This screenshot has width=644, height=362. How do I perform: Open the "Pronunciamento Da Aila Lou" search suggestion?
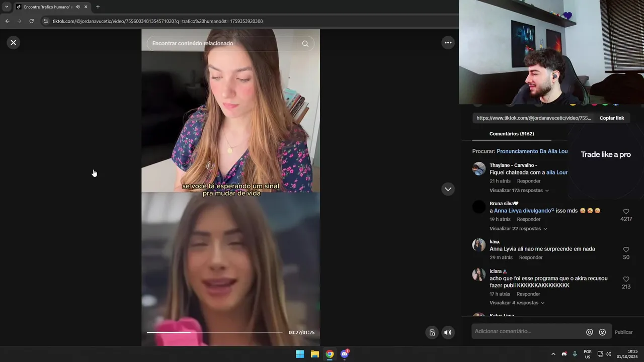532,151
